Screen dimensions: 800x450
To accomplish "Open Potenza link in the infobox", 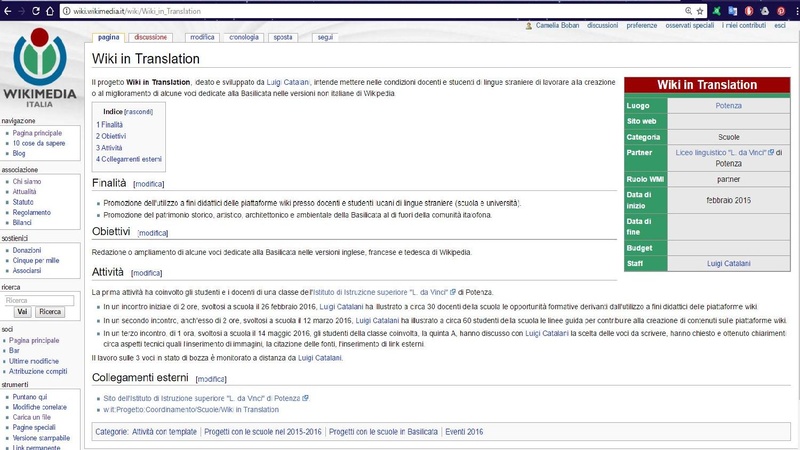I will (728, 106).
